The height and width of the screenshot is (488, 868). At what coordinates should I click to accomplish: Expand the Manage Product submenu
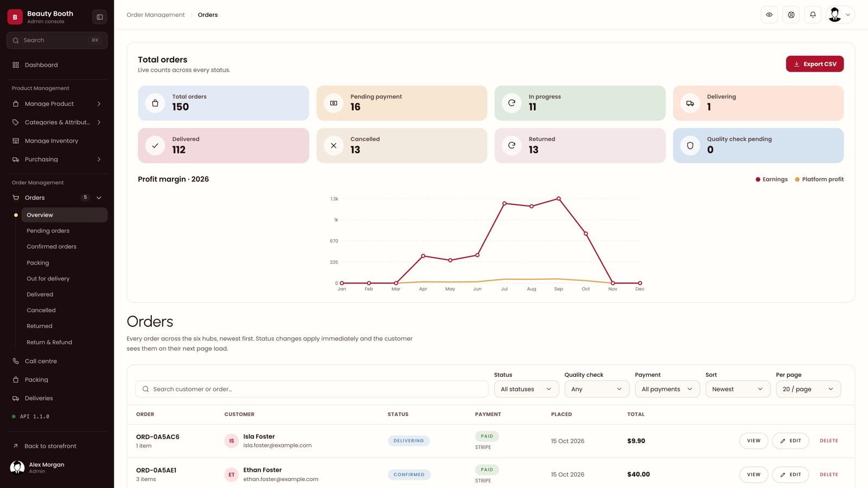coord(99,104)
